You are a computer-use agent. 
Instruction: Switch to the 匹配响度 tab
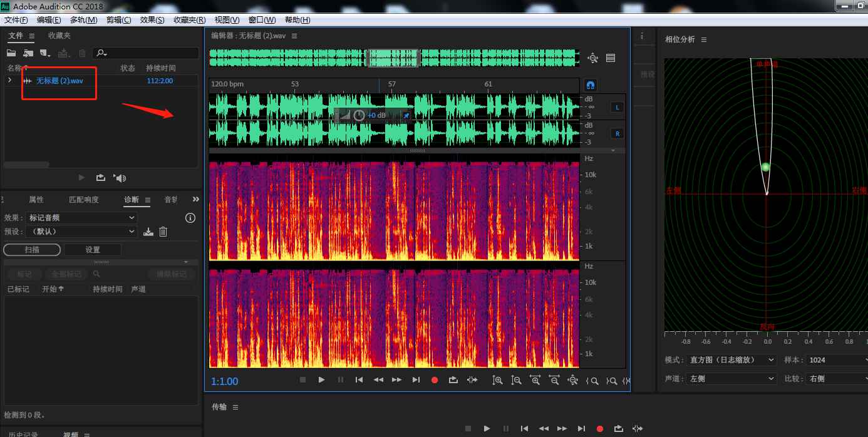point(84,200)
